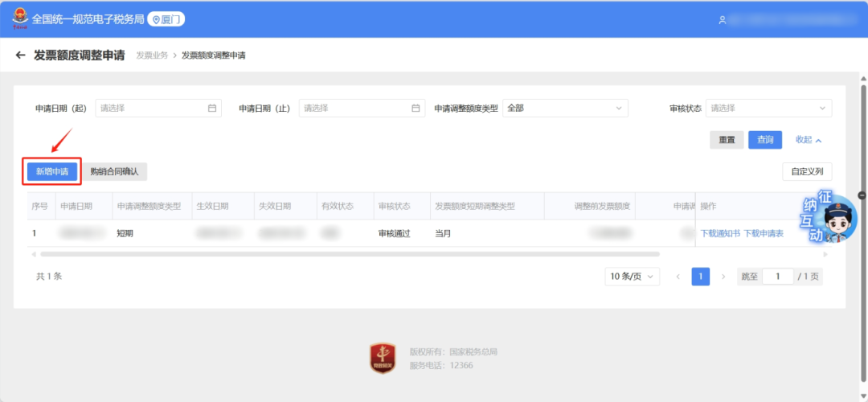The height and width of the screenshot is (402, 868).
Task: Open the 10 条/页 page size dropdown
Action: tap(633, 277)
